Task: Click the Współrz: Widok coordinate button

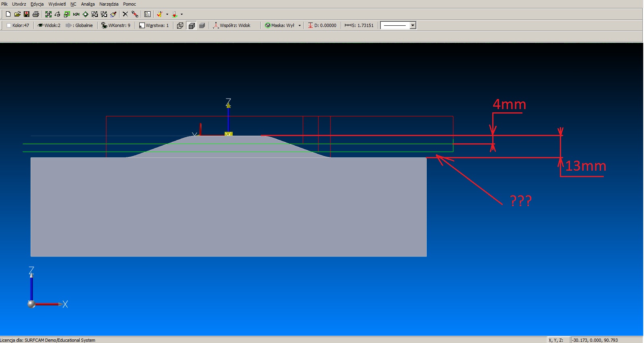Action: click(x=232, y=25)
